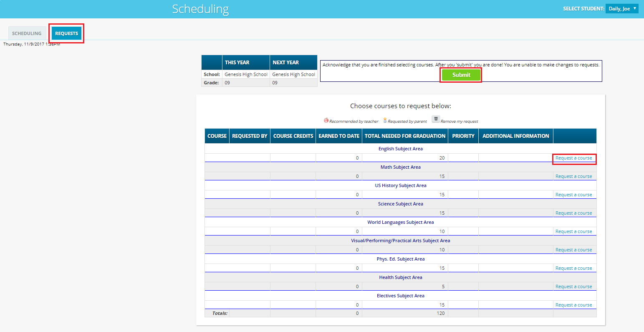The width and height of the screenshot is (644, 332).
Task: Request a course for Science Subject Area
Action: click(574, 213)
